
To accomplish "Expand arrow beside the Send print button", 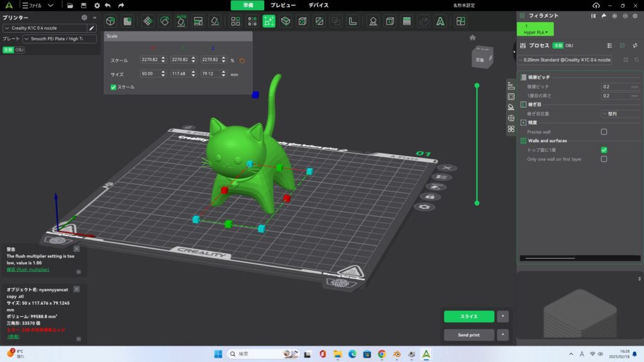I will point(502,334).
